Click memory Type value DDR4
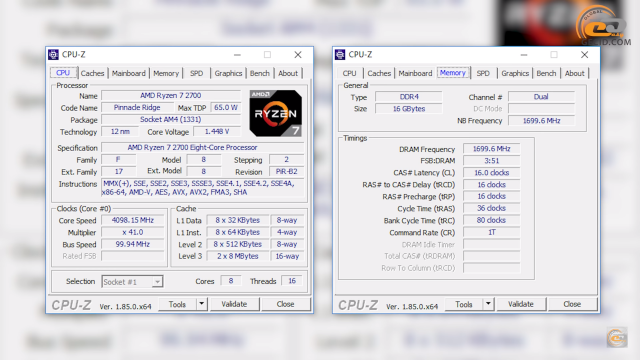Image resolution: width=640 pixels, height=360 pixels. click(x=409, y=97)
